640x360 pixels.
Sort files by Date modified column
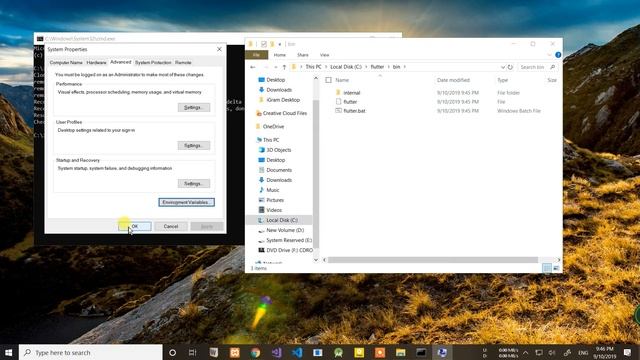tap(453, 80)
